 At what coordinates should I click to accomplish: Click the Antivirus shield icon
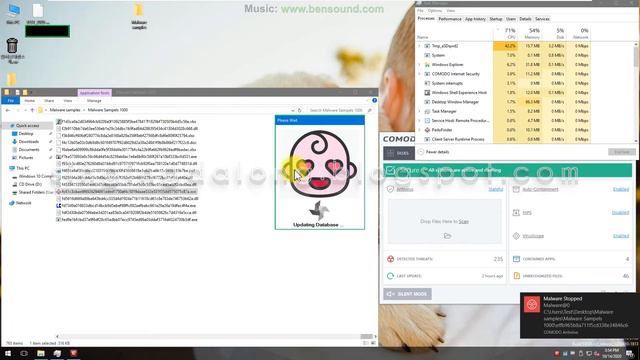click(x=390, y=189)
